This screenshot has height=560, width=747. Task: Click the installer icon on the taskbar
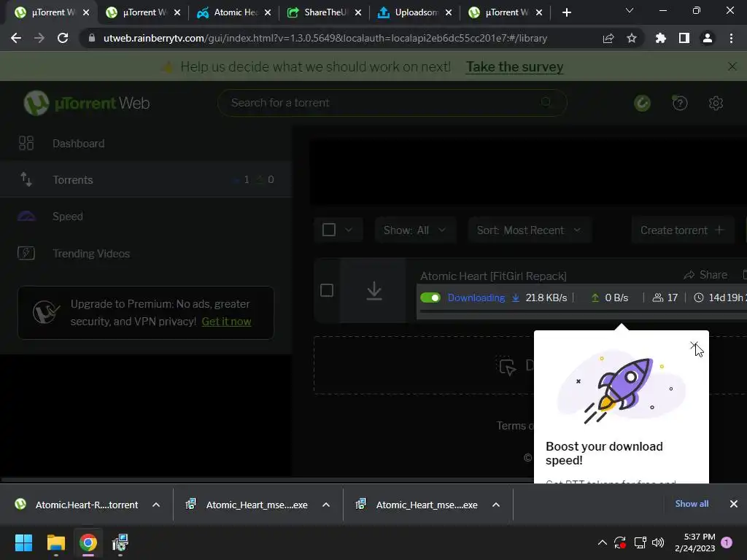120,542
